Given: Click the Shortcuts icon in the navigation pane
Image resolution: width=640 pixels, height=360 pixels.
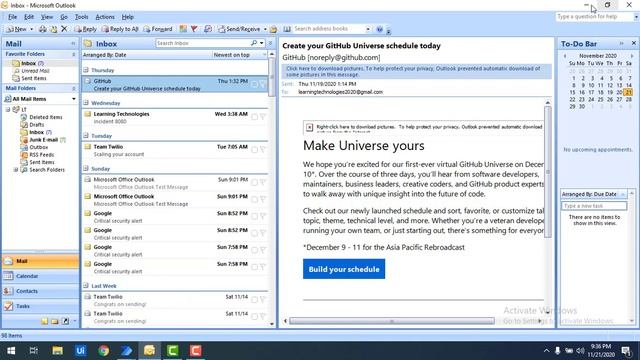Looking at the screenshot, I should coord(65,321).
